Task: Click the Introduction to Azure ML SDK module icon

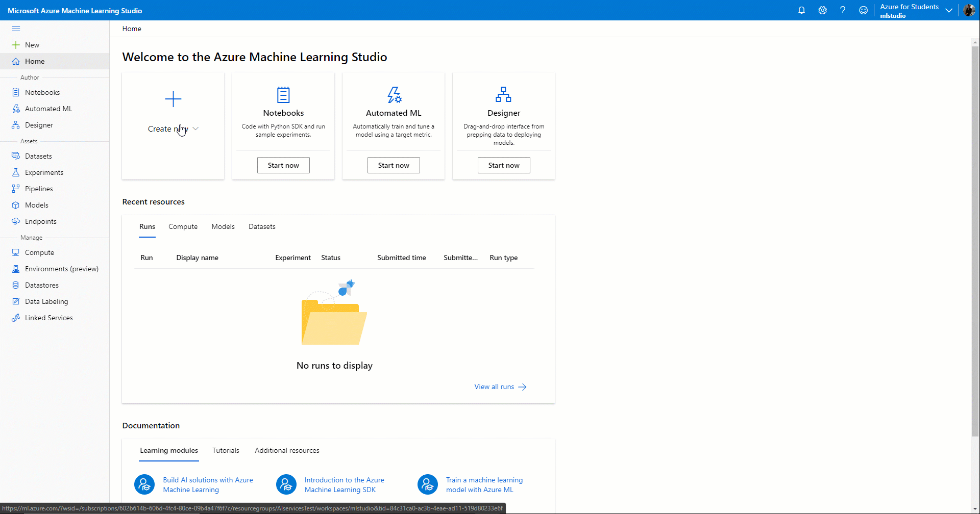Action: 286,484
